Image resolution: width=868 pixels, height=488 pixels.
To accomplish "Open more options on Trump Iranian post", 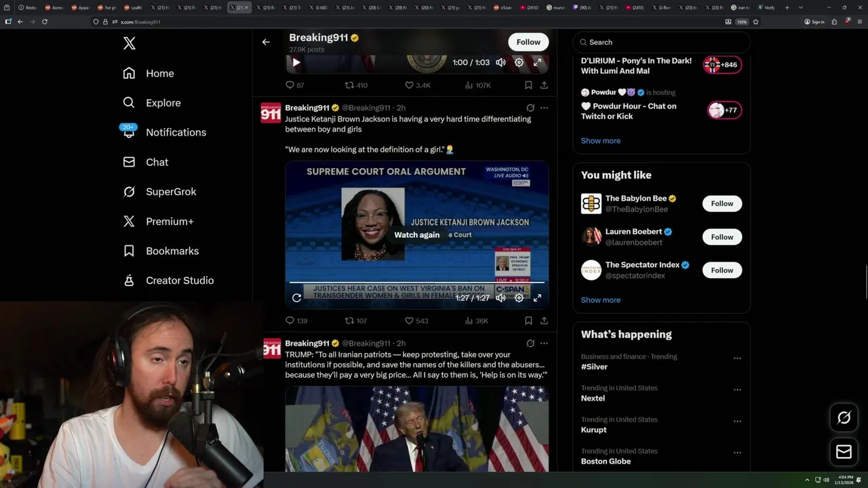I will pos(544,343).
